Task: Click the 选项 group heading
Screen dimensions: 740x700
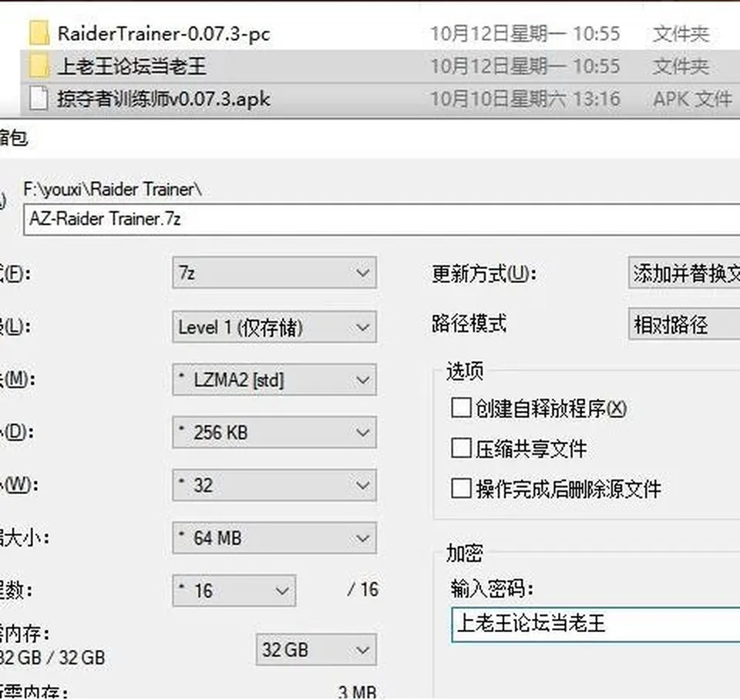Action: click(x=464, y=372)
